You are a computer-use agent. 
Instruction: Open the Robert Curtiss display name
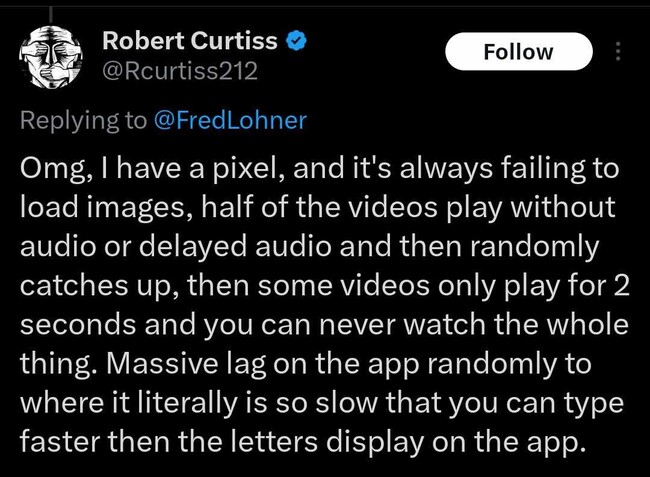(x=189, y=41)
